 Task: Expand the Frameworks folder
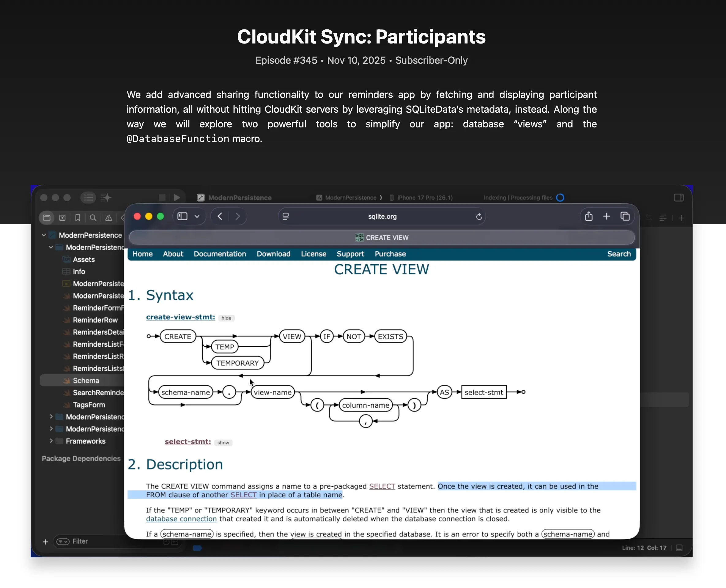[x=51, y=441]
